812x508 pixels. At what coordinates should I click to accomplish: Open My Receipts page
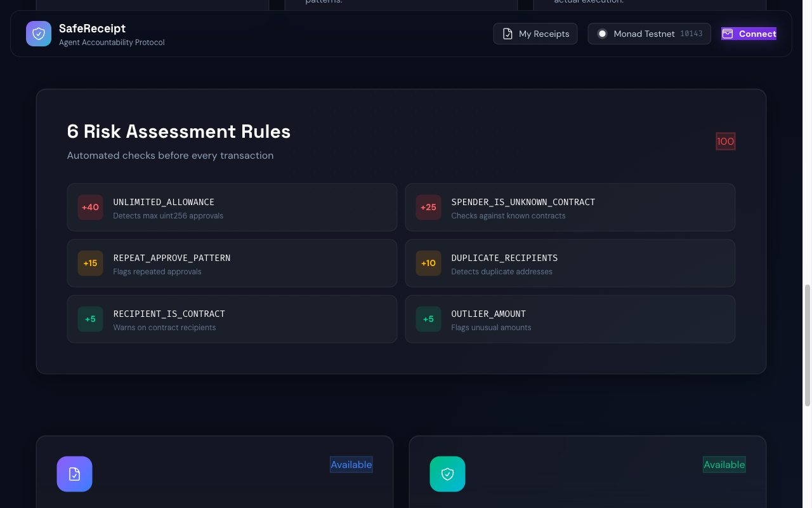(535, 34)
